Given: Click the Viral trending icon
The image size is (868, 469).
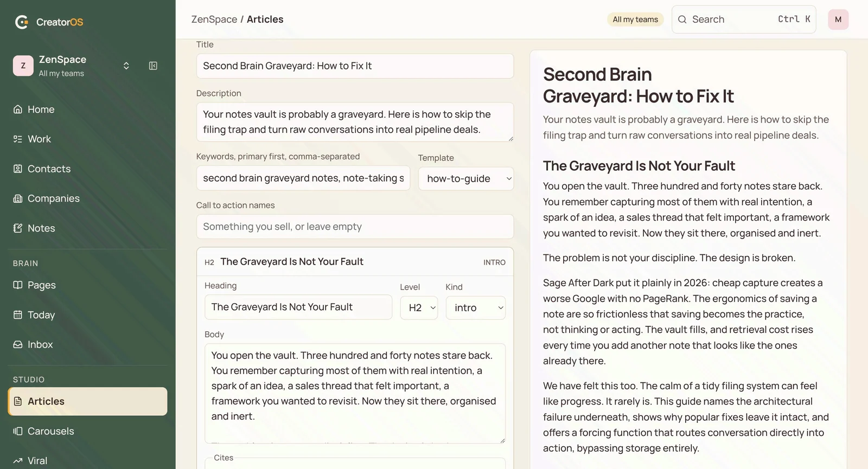Looking at the screenshot, I should (18, 461).
